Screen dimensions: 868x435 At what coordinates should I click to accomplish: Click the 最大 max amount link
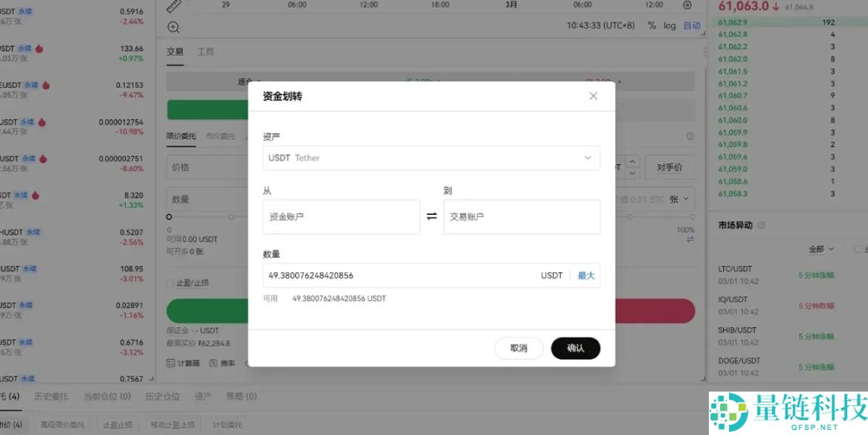(x=585, y=275)
